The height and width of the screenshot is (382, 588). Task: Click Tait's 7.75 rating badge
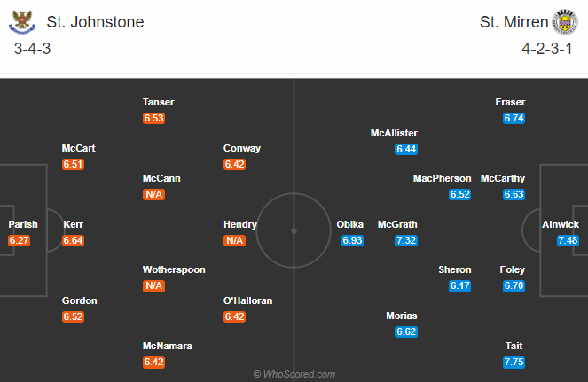(x=514, y=362)
